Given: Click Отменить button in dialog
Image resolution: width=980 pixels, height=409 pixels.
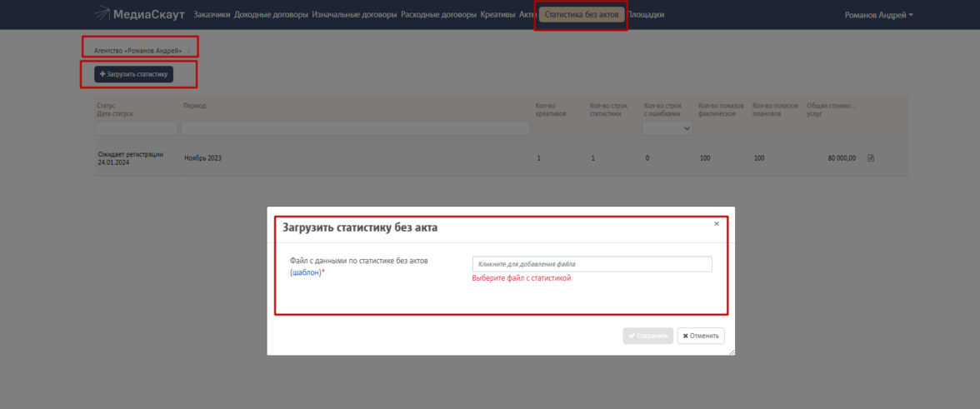Looking at the screenshot, I should (701, 336).
